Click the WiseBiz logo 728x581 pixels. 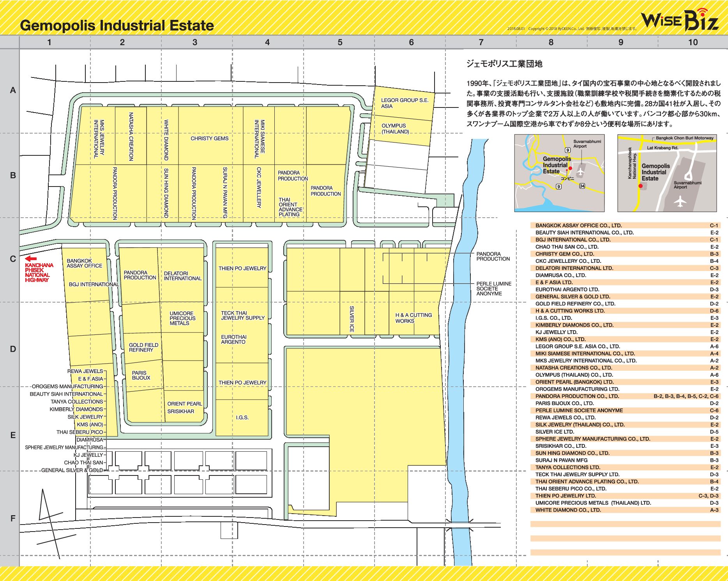[x=680, y=20]
